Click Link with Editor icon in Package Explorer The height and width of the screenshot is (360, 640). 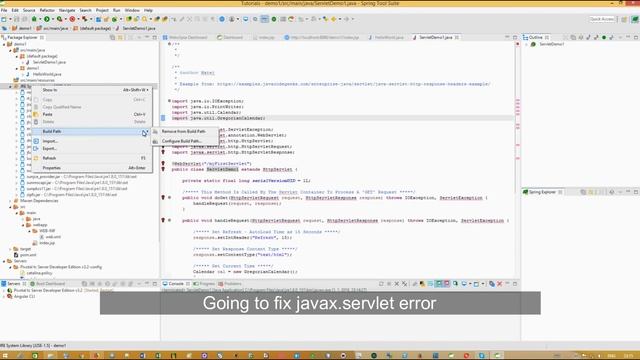pos(120,38)
